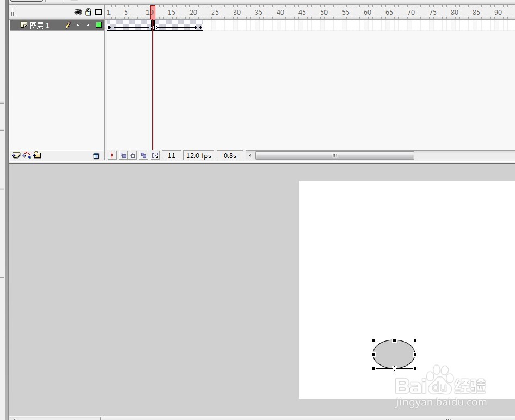Click Insert Layer Folder icon

click(x=37, y=155)
